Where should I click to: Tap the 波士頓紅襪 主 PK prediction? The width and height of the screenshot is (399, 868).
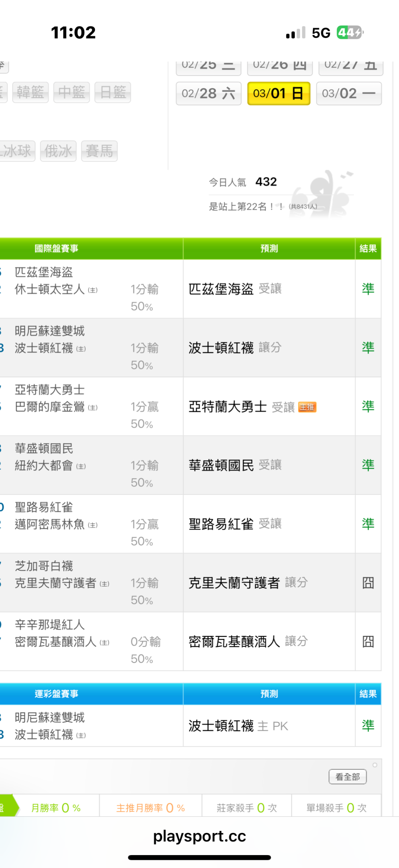(238, 726)
